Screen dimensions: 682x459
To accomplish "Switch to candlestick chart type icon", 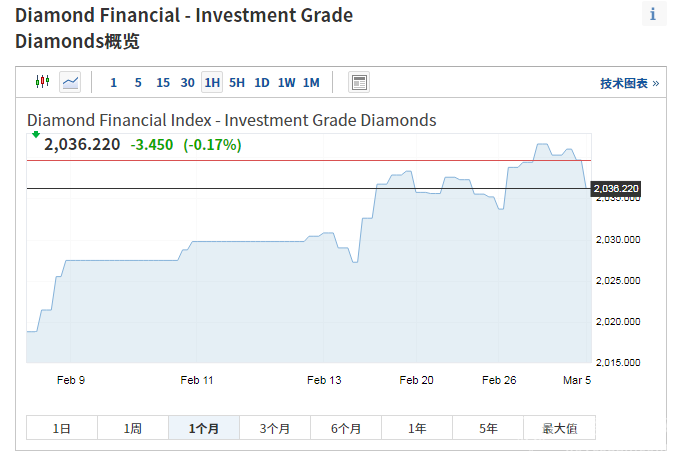I will point(42,82).
